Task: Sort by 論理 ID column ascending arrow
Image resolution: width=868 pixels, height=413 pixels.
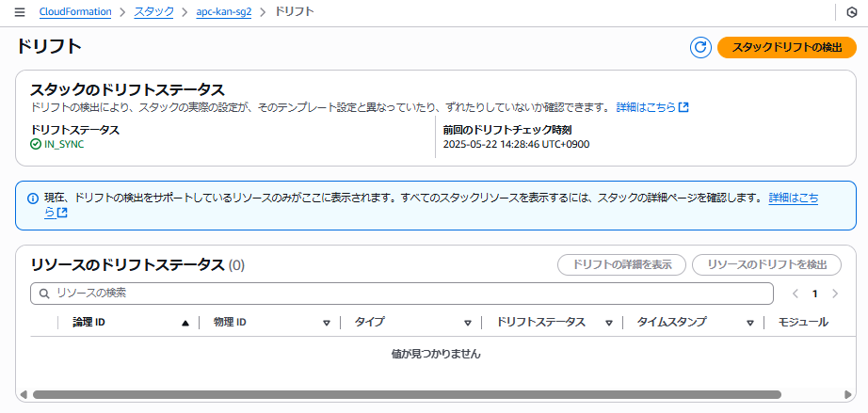Action: pyautogui.click(x=185, y=323)
